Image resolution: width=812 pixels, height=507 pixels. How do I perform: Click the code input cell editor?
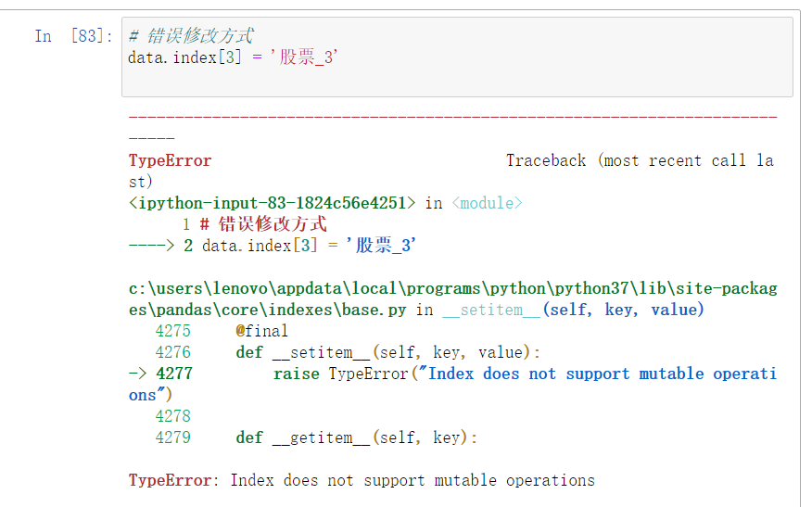(x=457, y=57)
